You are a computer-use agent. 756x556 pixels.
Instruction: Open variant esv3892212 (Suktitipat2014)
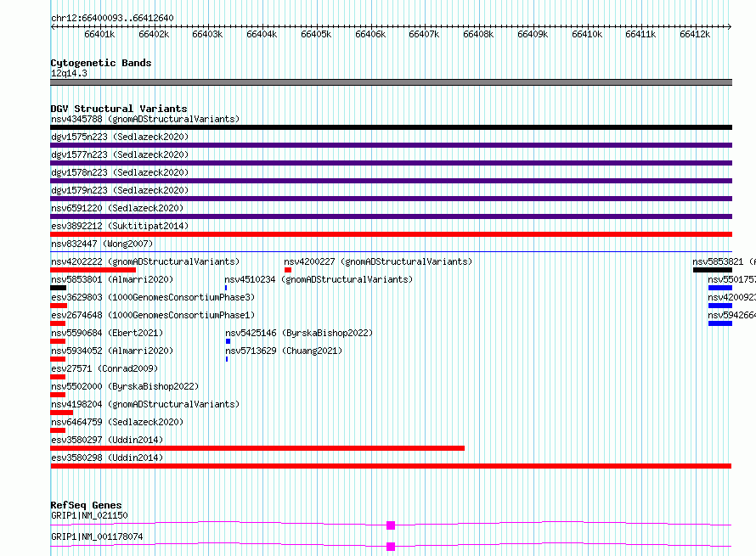click(x=120, y=226)
